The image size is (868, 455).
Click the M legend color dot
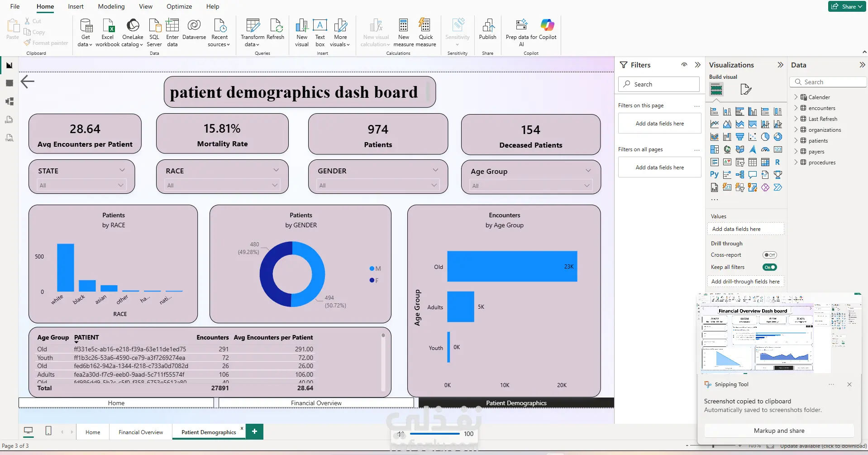(x=372, y=268)
